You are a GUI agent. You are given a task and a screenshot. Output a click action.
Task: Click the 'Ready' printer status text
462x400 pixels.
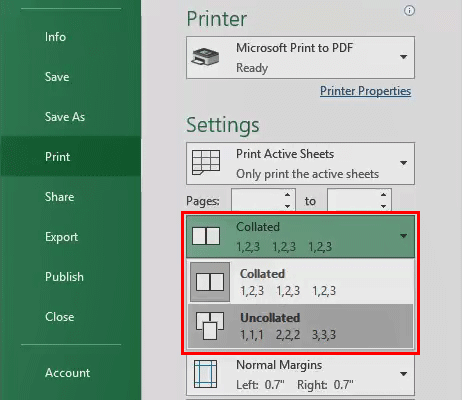[x=252, y=68]
